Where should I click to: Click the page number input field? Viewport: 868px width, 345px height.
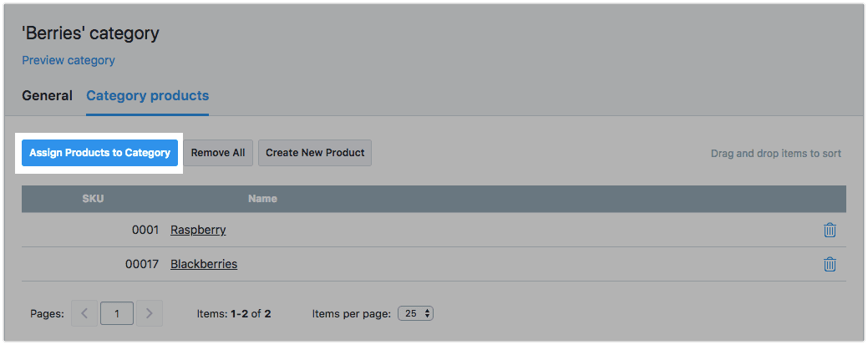(x=117, y=314)
